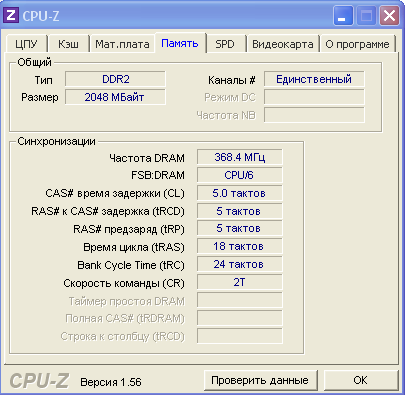This screenshot has height=395, width=405.
Task: Click the Каналы # label
Action: click(x=232, y=80)
